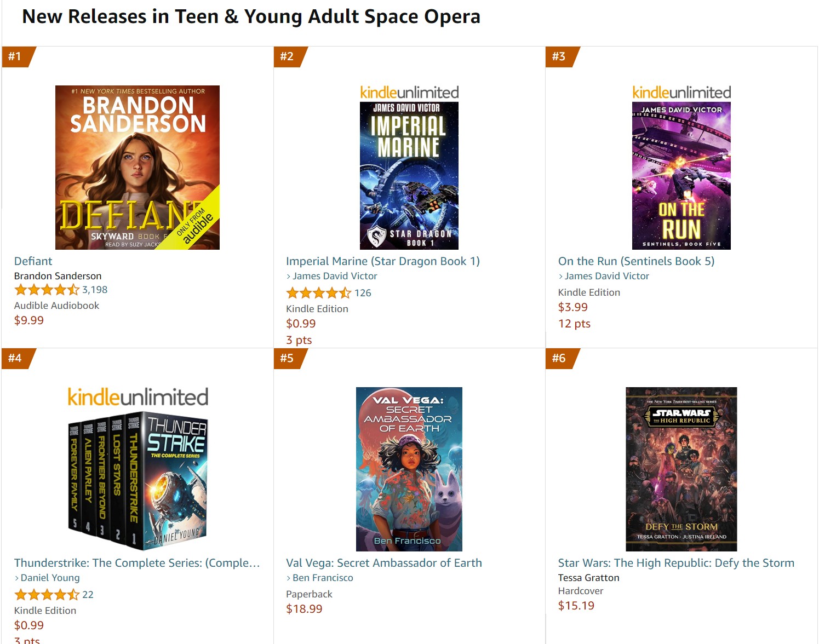Click Imperial Marine's star rating icons
819x644 pixels.
(318, 293)
